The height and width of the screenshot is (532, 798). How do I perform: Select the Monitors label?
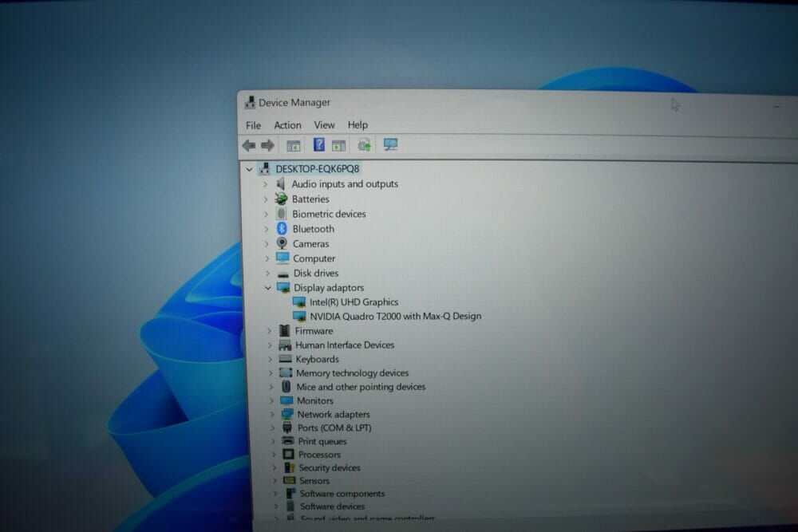[315, 400]
